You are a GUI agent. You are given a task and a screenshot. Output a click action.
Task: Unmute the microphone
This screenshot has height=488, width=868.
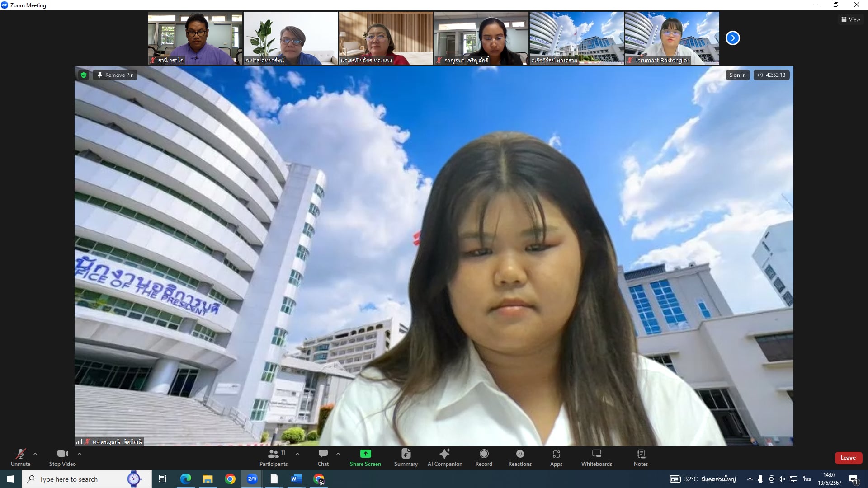tap(20, 457)
